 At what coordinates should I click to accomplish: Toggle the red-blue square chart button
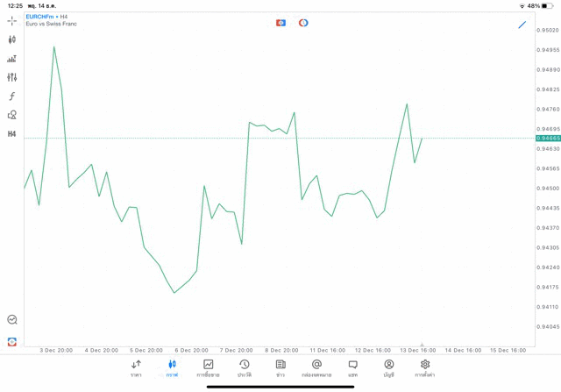tap(280, 23)
